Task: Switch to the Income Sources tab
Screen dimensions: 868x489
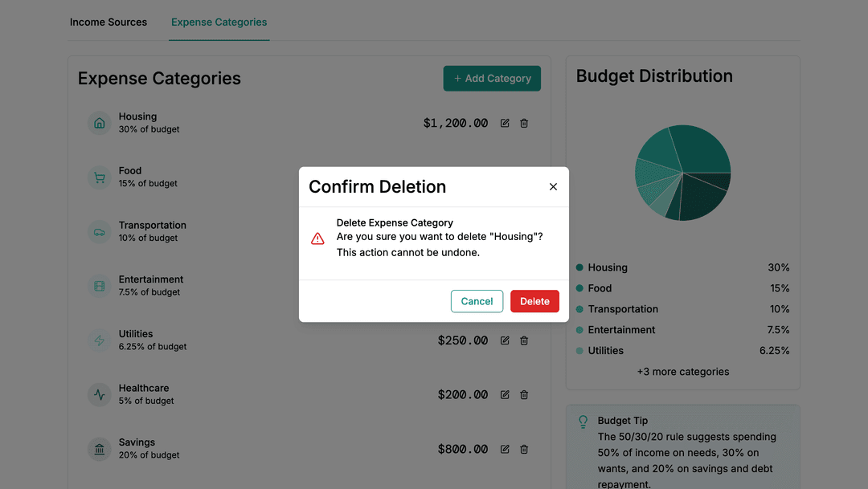Action: pos(108,22)
